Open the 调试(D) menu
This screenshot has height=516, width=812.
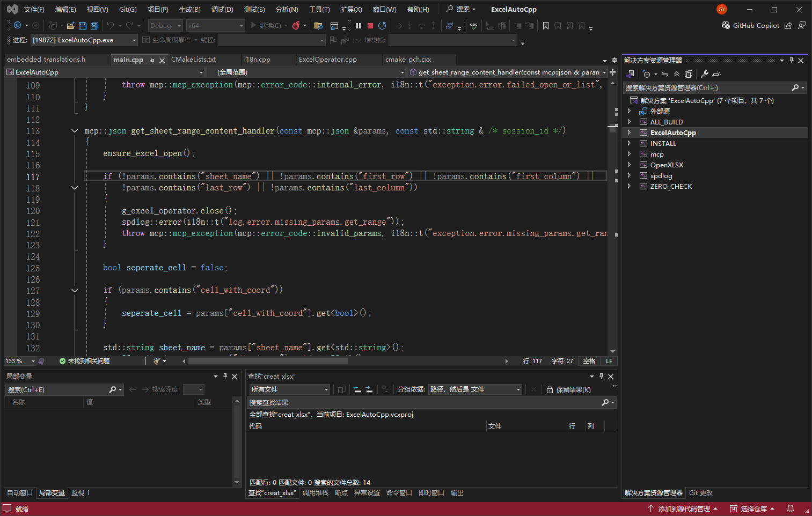222,9
